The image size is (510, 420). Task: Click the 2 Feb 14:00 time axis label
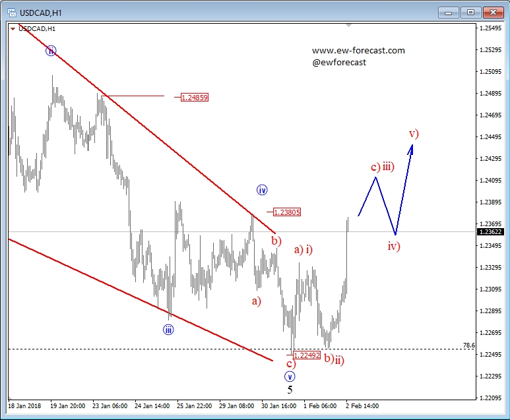coord(362,406)
